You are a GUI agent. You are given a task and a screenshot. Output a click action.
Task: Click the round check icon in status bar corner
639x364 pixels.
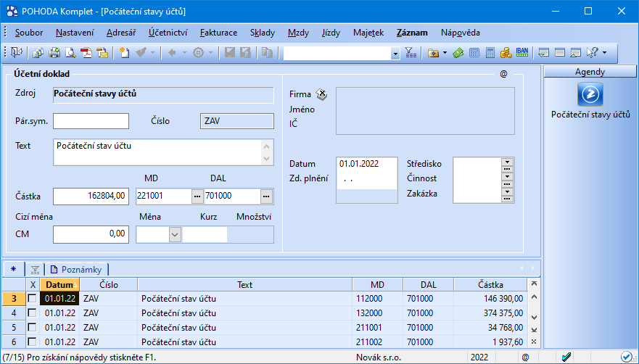tap(626, 357)
